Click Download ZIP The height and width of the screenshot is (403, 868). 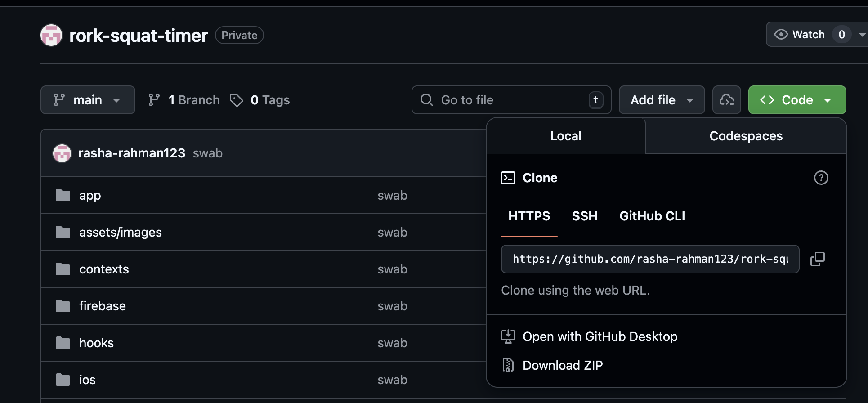563,365
